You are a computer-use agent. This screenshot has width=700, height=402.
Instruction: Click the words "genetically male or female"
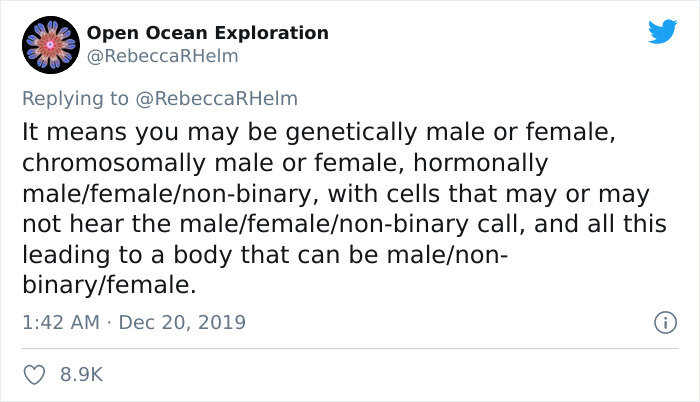pos(450,133)
